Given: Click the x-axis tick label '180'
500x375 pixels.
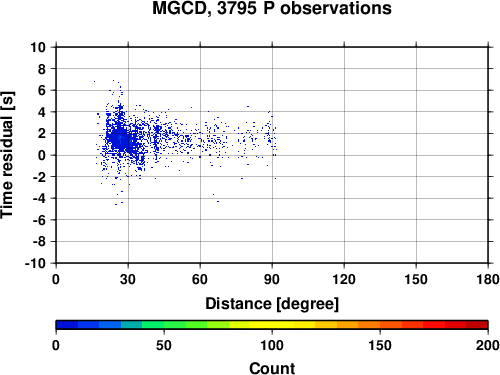Looking at the screenshot, I should (488, 279).
